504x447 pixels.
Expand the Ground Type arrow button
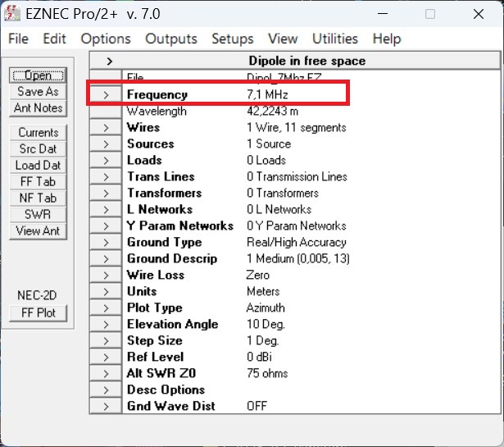click(x=106, y=242)
